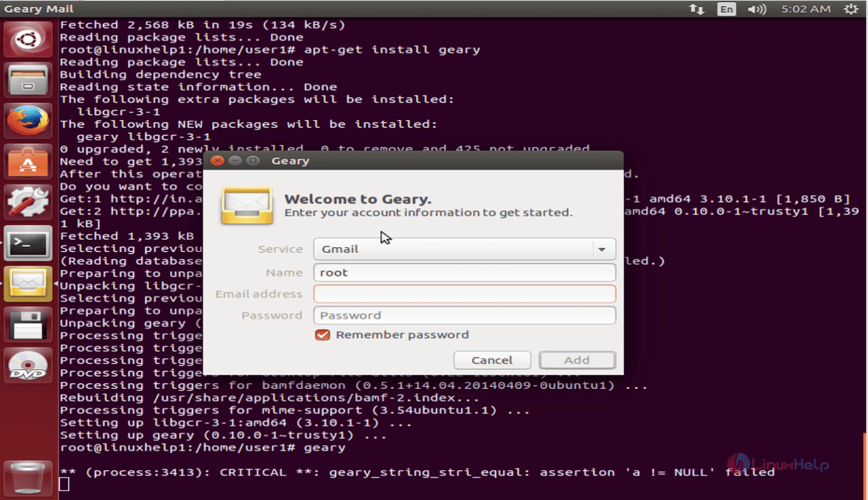Click the Email address label
The height and width of the screenshot is (500, 868).
259,294
